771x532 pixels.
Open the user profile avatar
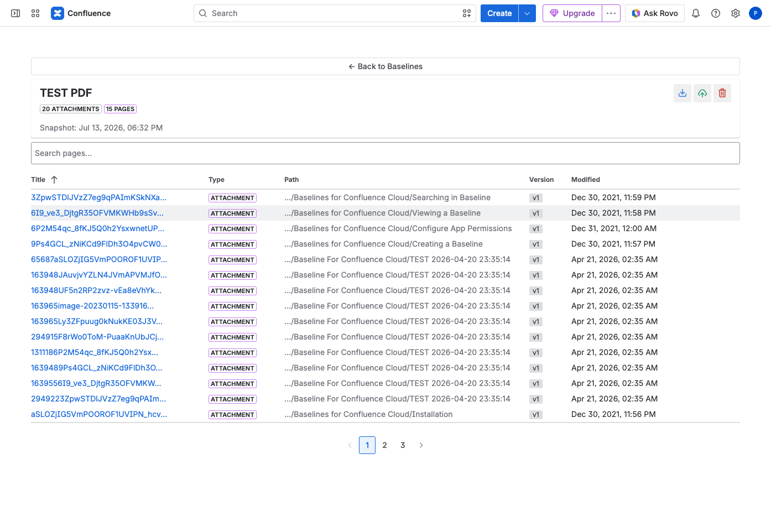tap(756, 13)
